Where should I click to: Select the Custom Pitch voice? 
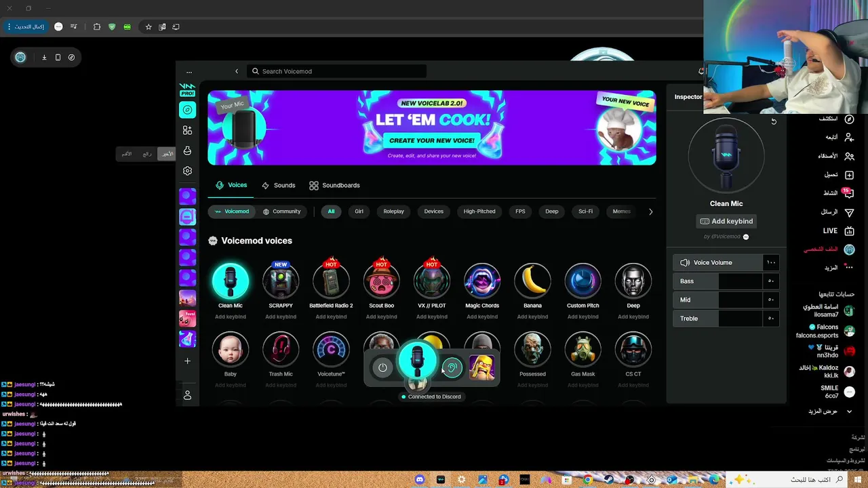(x=583, y=281)
